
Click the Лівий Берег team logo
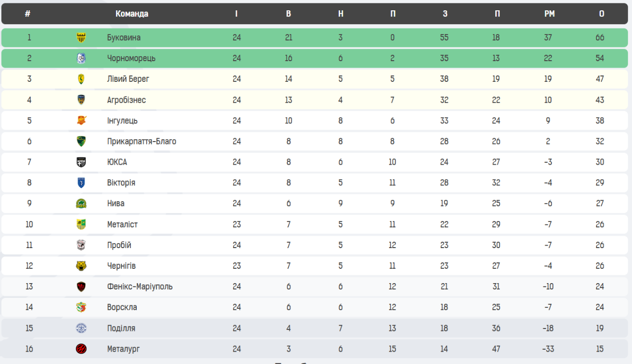[x=81, y=79]
